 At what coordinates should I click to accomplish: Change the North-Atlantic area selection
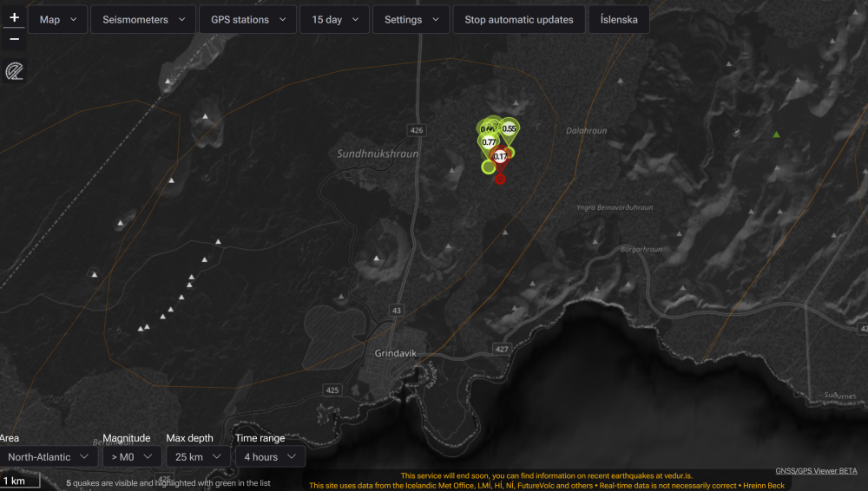pyautogui.click(x=49, y=456)
